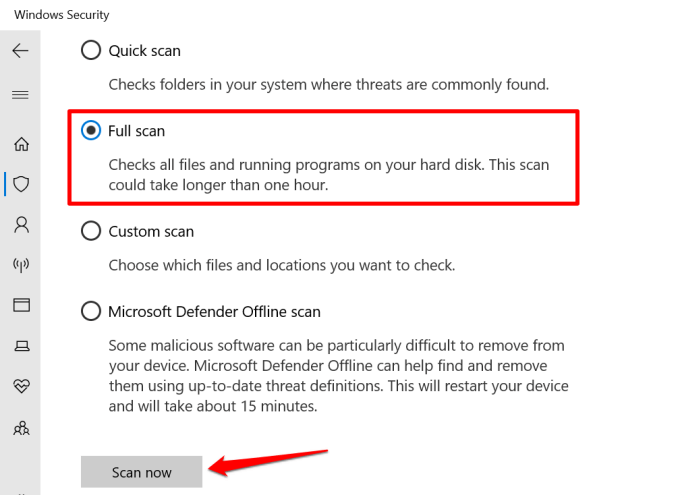Open Device performance & health heart icon

[x=20, y=386]
